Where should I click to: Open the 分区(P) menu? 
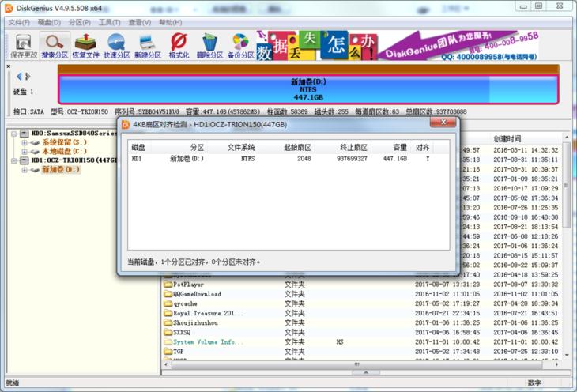80,22
